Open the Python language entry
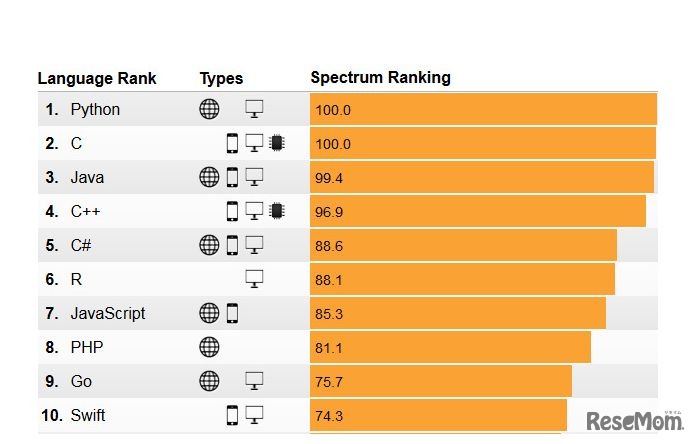The height and width of the screenshot is (444, 697). (x=95, y=110)
